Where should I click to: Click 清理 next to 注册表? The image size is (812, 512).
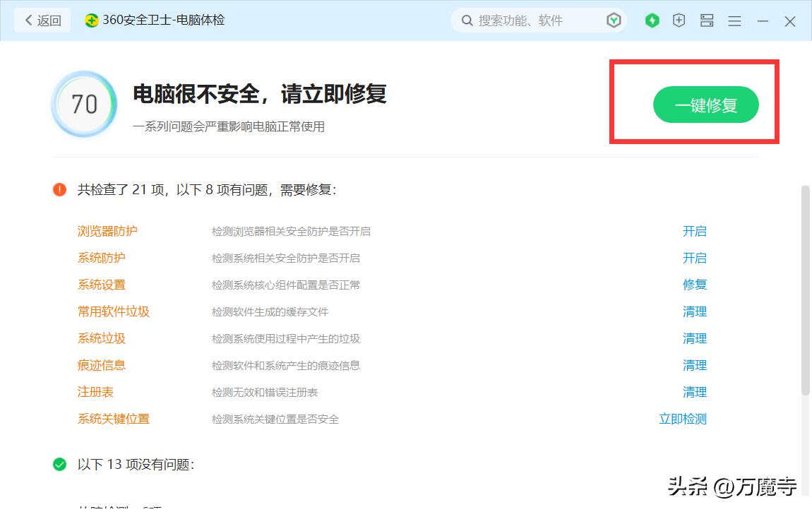tap(695, 392)
